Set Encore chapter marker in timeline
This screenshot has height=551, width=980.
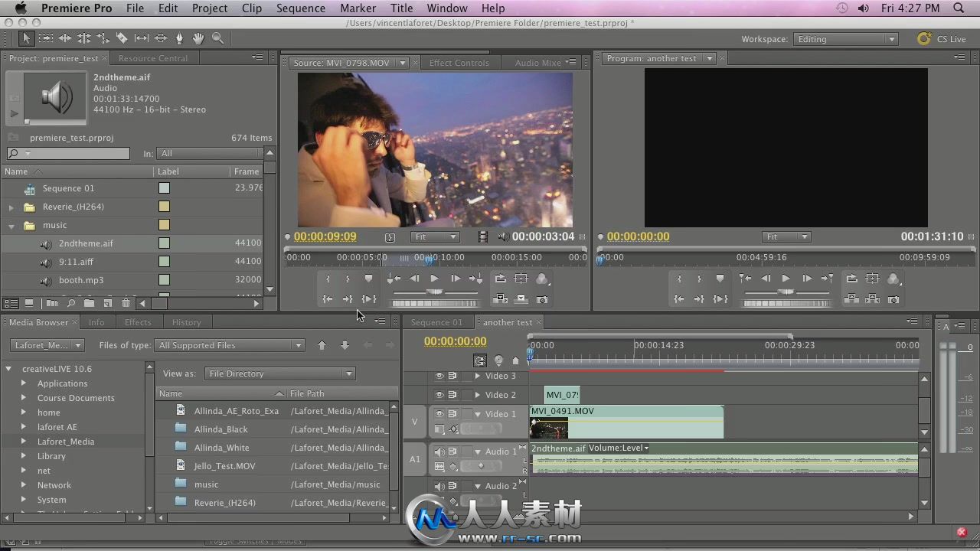pyautogui.click(x=498, y=360)
